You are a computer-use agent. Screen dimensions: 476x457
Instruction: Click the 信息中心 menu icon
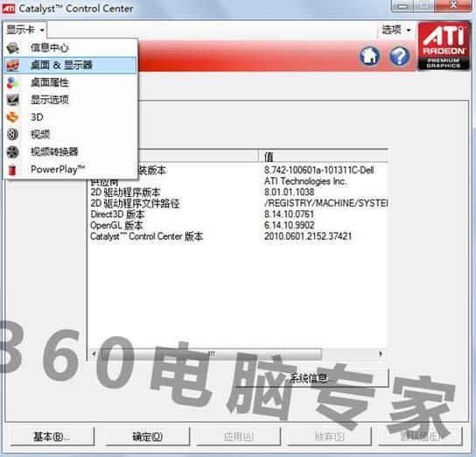tap(13, 47)
